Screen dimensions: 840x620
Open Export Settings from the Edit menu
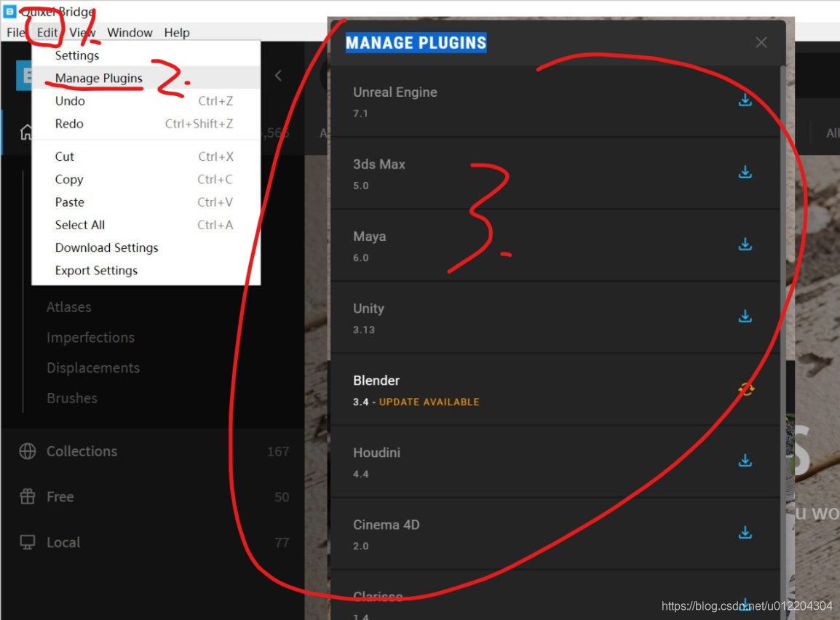pos(146,271)
